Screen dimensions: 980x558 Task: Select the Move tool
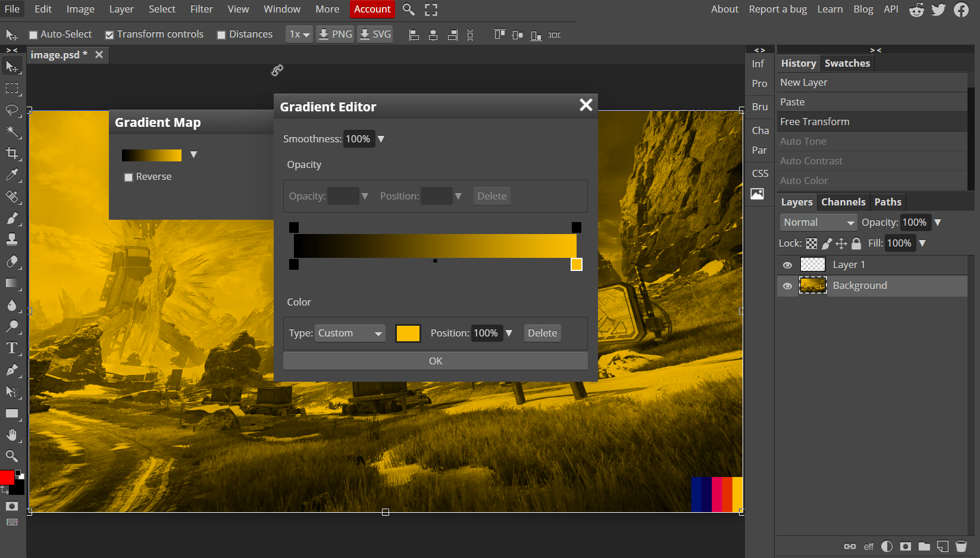(12, 66)
